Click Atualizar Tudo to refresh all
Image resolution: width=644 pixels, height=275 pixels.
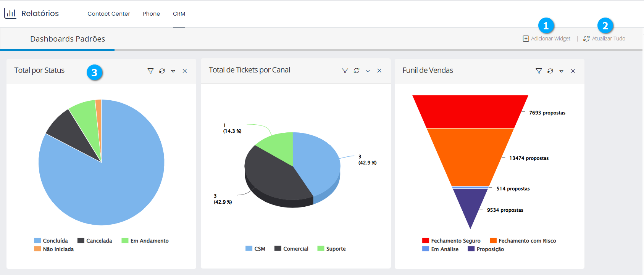click(604, 39)
